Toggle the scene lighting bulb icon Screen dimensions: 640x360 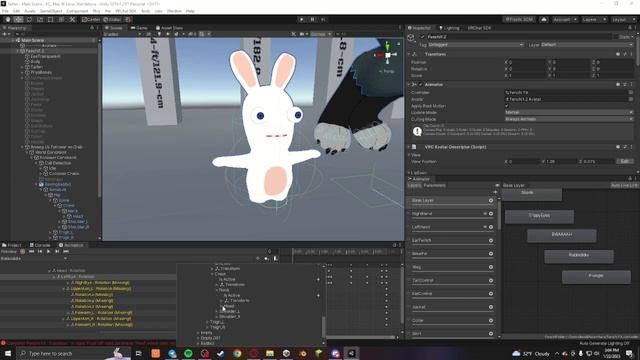[x=160, y=34]
